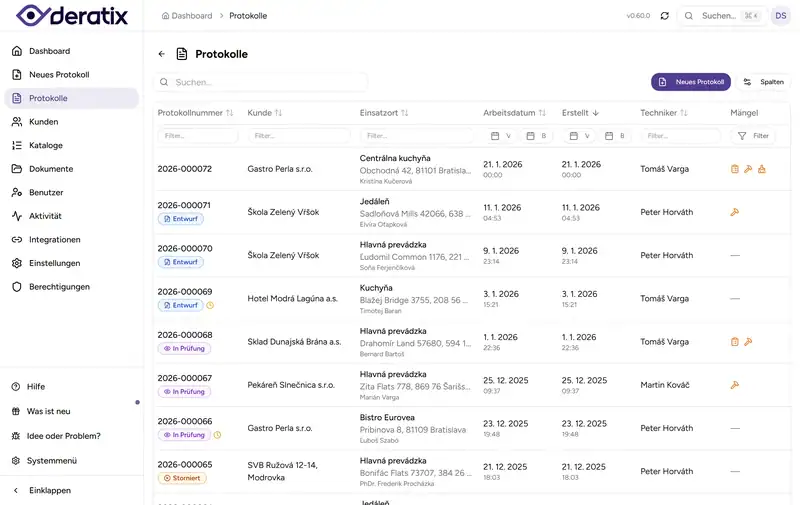Open the Spalten column chooser
The image size is (800, 505).
point(764,82)
